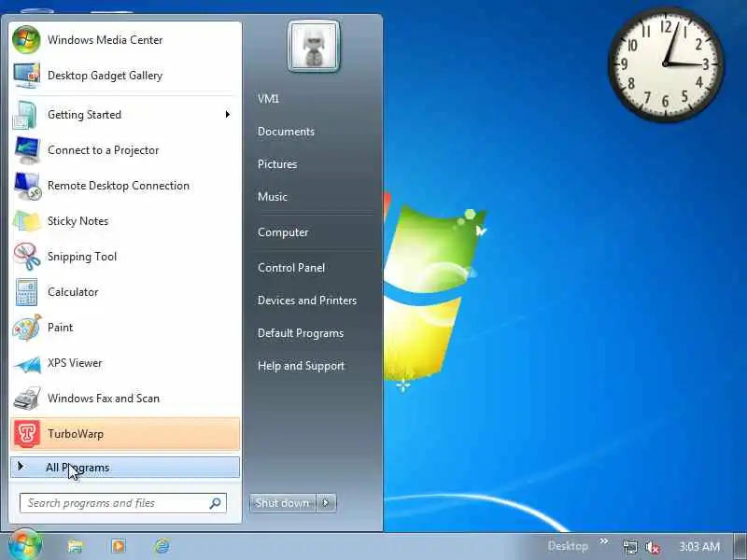Open Computer from Start menu
This screenshot has width=747, height=560.
pyautogui.click(x=283, y=232)
